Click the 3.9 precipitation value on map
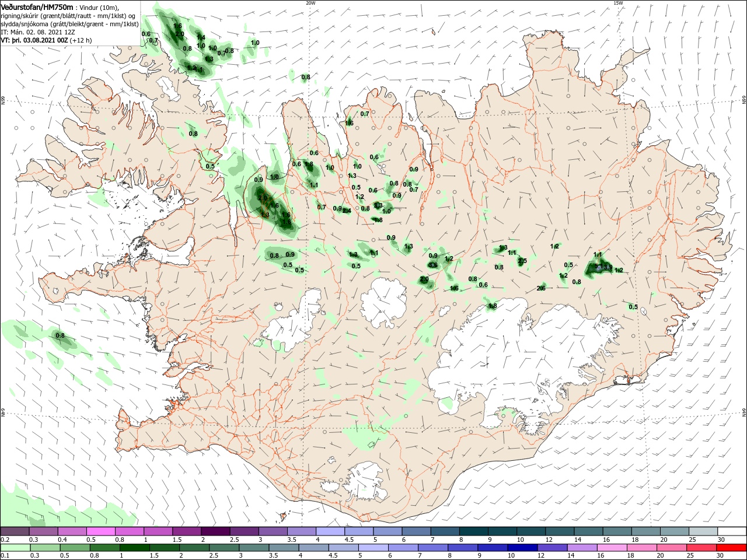Image resolution: width=747 pixels, height=560 pixels. [608, 267]
